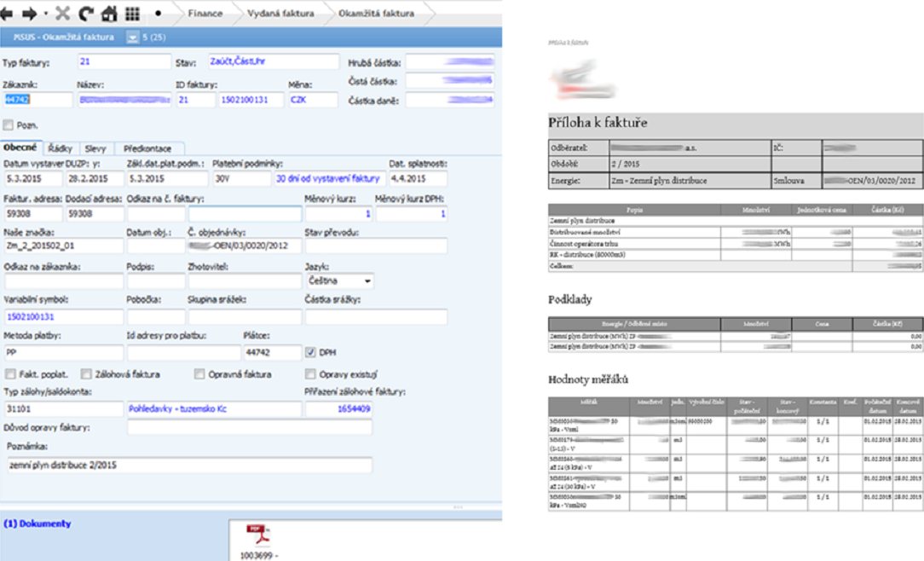Click the Hodnoty měřáků heading in PDF
This screenshot has height=561, width=924.
coord(588,379)
